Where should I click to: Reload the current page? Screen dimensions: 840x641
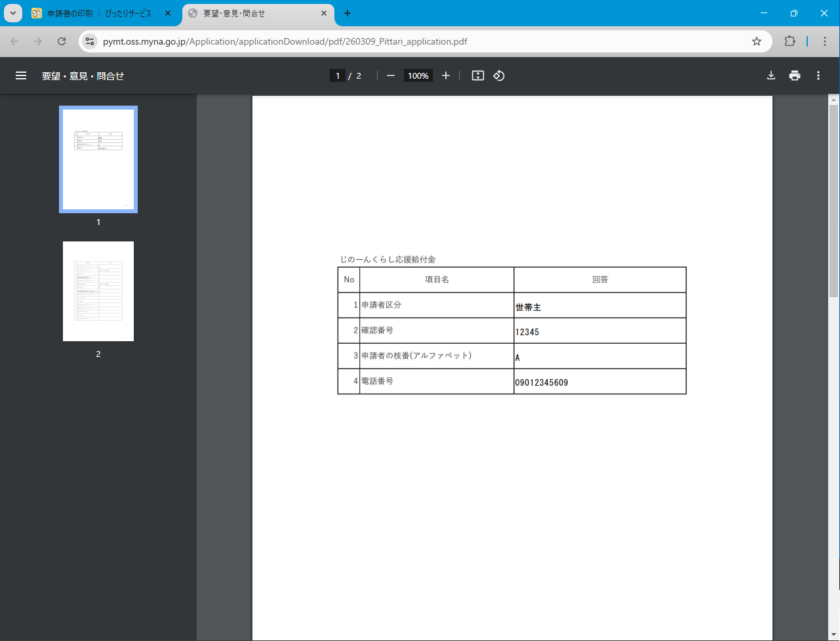click(62, 41)
